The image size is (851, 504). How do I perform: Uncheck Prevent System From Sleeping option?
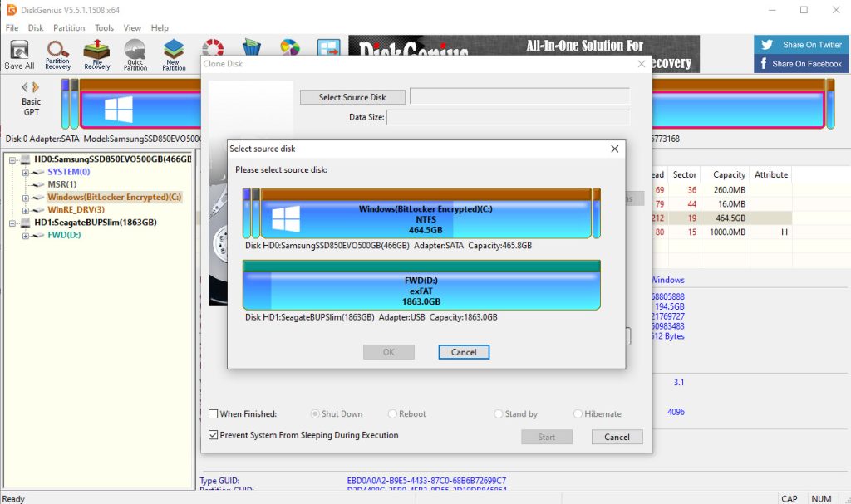(x=214, y=435)
